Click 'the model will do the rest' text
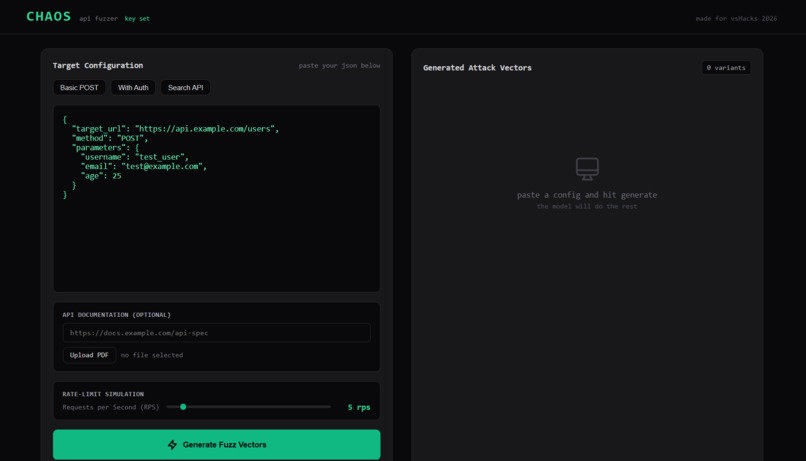 (587, 206)
